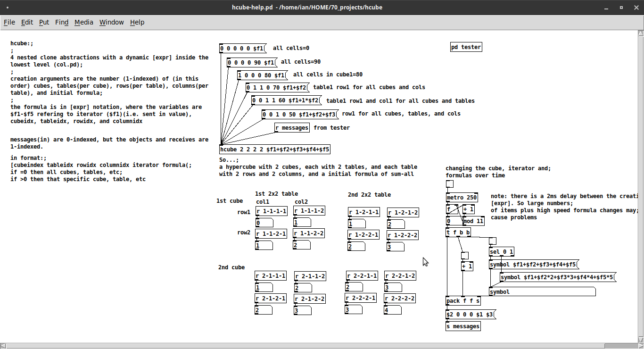Click the number box under r 2-1-1-1

coord(264,288)
